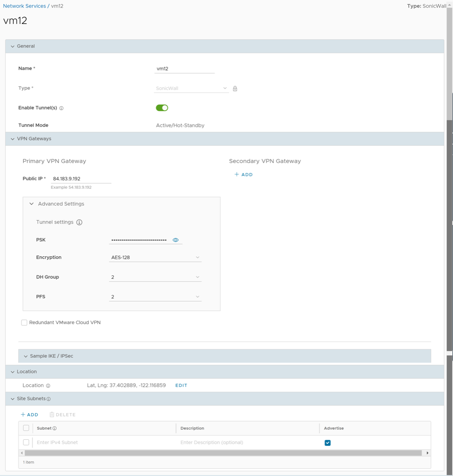This screenshot has height=476, width=453.
Task: Open the DH Group dropdown
Action: pos(155,277)
